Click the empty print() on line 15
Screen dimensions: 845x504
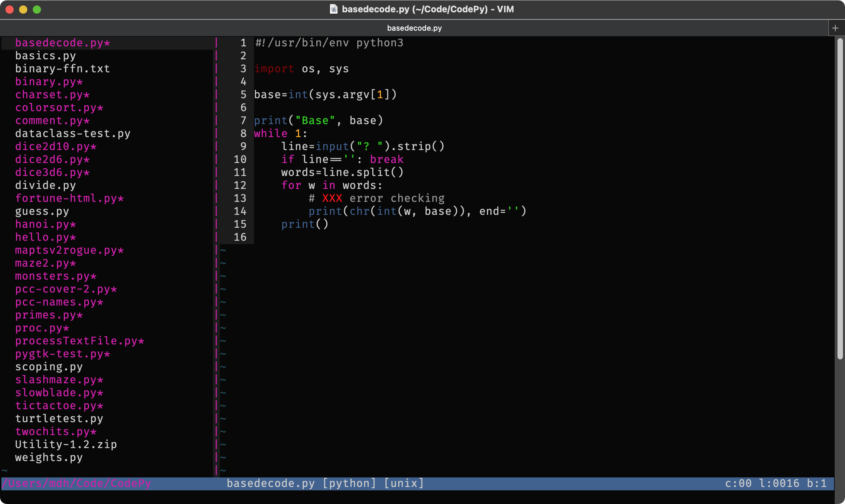pyautogui.click(x=305, y=224)
